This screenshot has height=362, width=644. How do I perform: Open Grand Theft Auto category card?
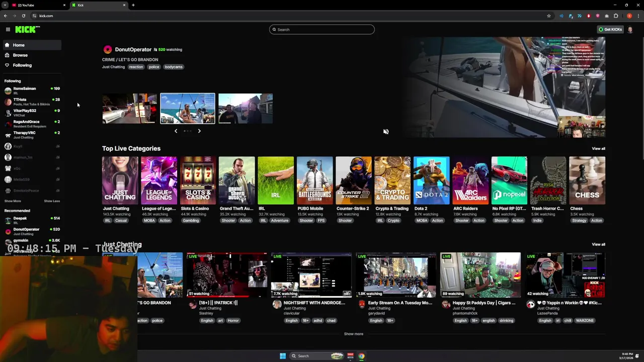[x=236, y=180]
